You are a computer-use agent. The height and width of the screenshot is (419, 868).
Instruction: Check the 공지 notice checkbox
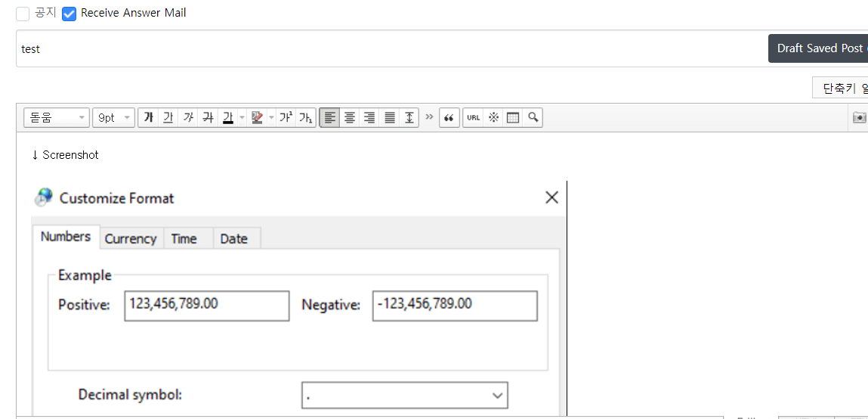[x=23, y=14]
